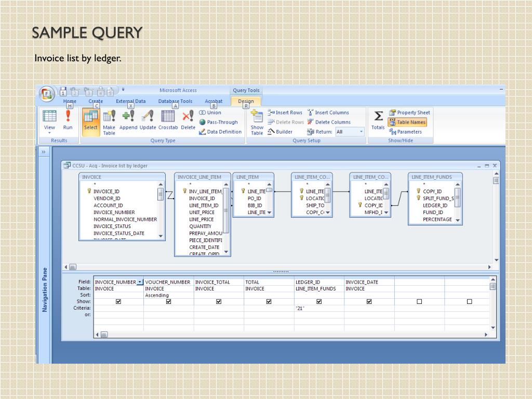This screenshot has height=399, width=532.
Task: Check Show box in last empty column
Action: click(470, 301)
